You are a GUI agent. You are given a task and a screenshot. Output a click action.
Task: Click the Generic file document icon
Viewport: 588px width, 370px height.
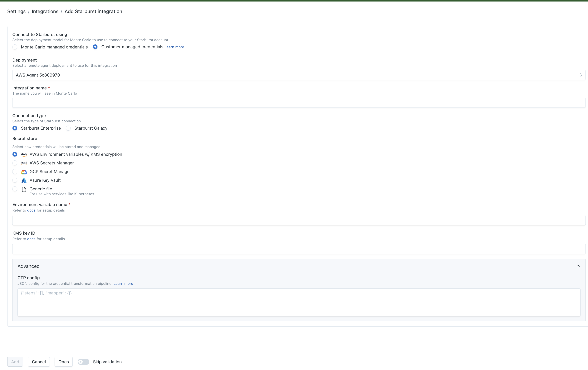(24, 189)
